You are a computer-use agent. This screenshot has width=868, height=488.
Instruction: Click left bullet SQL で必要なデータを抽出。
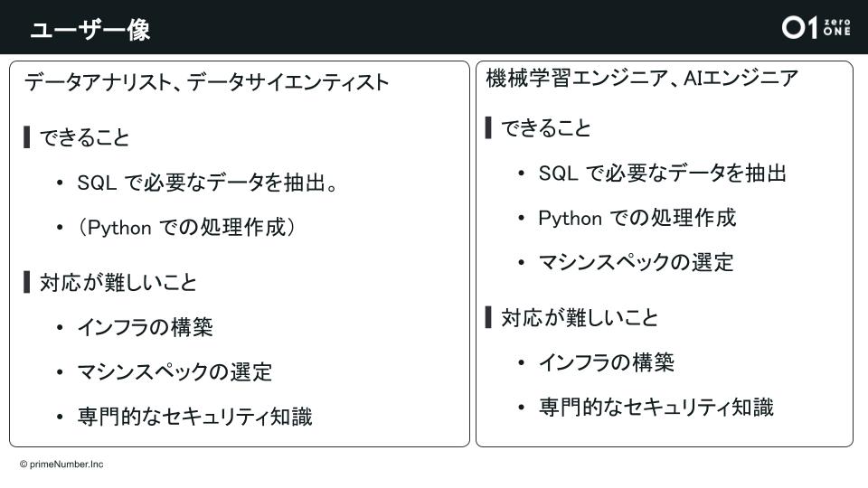pyautogui.click(x=208, y=183)
